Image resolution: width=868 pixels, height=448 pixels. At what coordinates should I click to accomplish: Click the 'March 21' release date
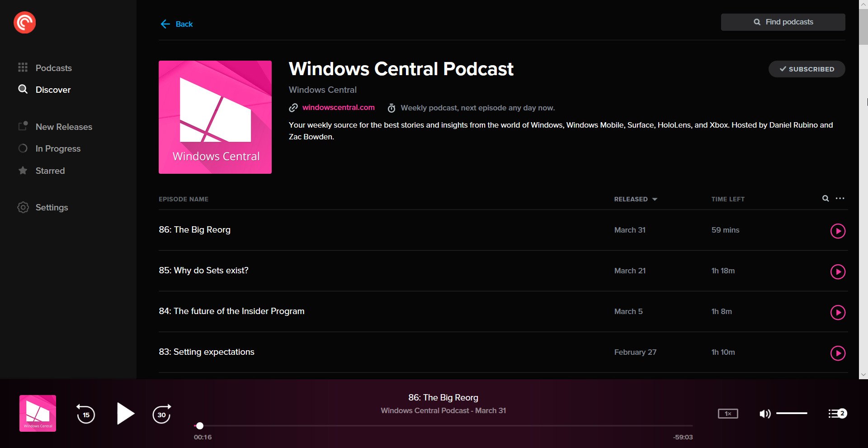(630, 271)
